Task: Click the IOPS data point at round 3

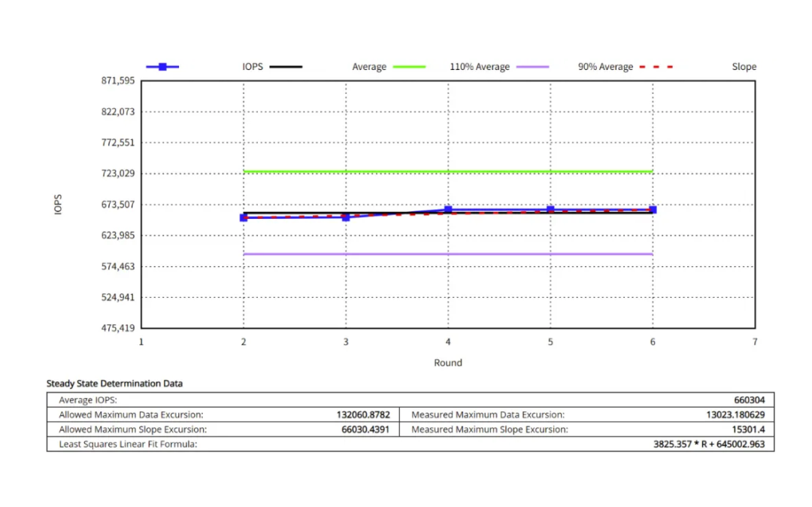Action: [346, 217]
